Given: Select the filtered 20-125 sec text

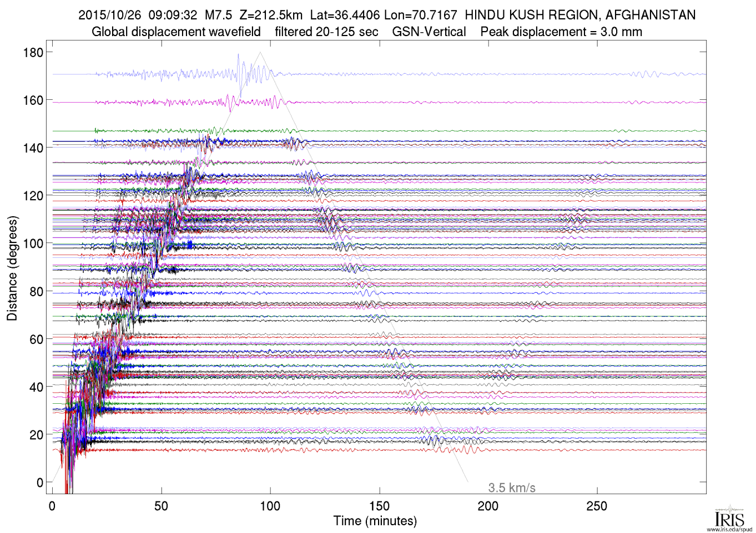Looking at the screenshot, I should (326, 32).
